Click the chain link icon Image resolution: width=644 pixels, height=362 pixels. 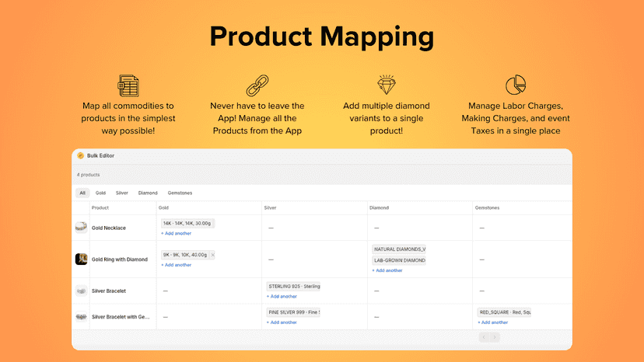257,85
